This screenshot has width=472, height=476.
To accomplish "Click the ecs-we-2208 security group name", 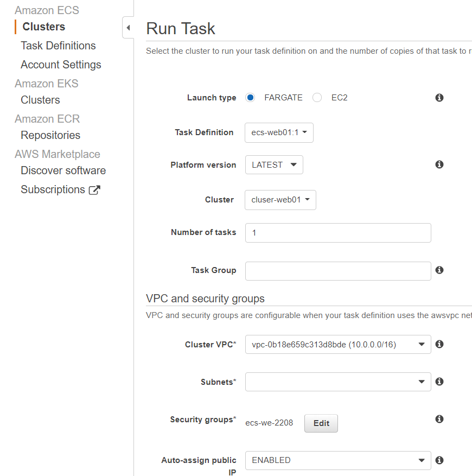I will (x=269, y=423).
